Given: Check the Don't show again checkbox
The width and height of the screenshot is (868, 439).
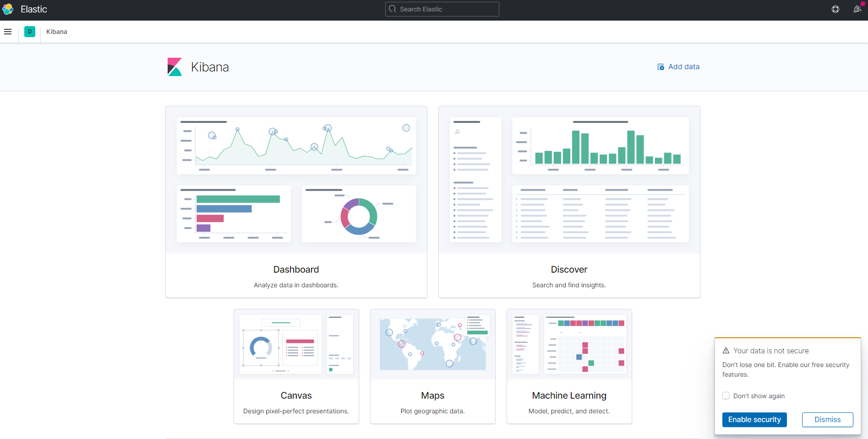Looking at the screenshot, I should pyautogui.click(x=726, y=395).
